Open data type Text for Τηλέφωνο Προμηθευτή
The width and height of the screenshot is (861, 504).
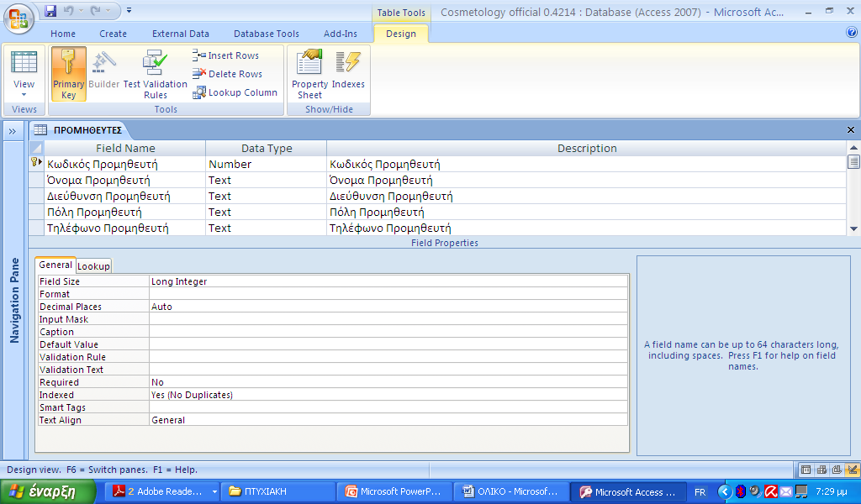click(267, 228)
